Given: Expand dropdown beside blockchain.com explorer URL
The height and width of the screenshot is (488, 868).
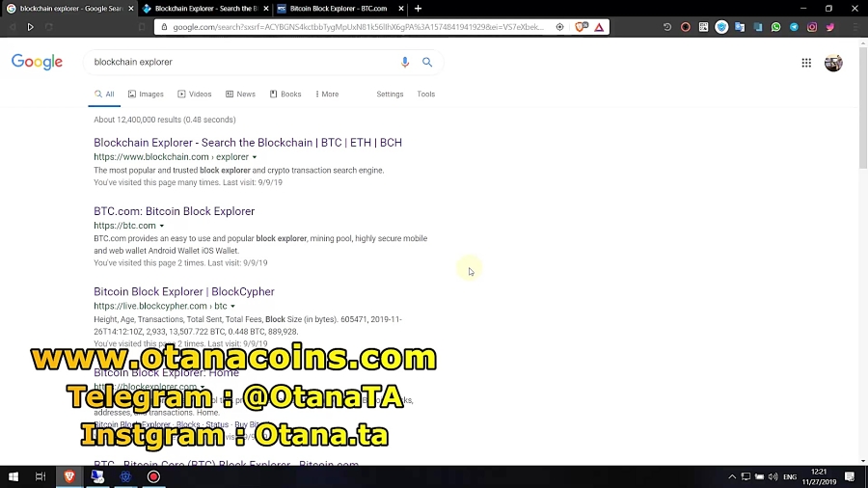Looking at the screenshot, I should (255, 157).
